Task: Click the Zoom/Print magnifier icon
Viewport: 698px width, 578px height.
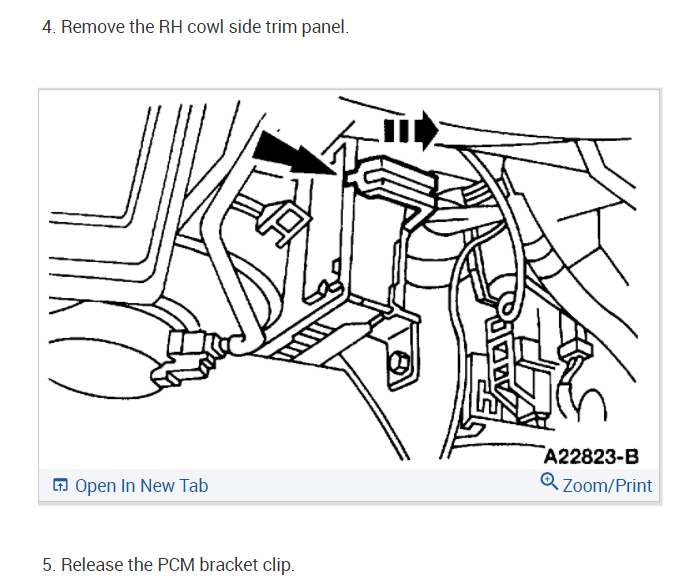Action: [549, 481]
